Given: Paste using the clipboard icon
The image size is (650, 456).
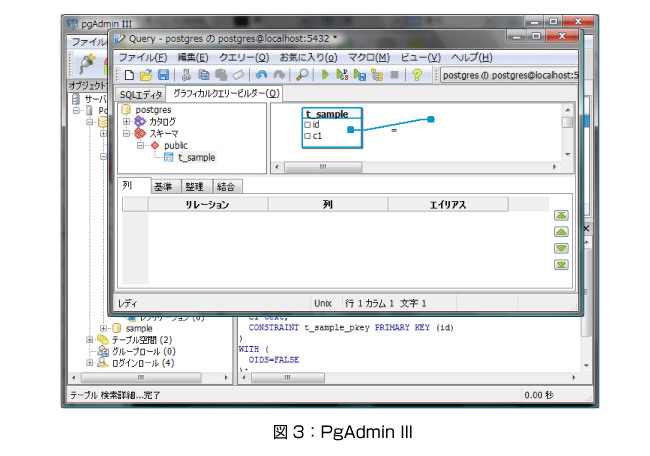Looking at the screenshot, I should click(221, 75).
